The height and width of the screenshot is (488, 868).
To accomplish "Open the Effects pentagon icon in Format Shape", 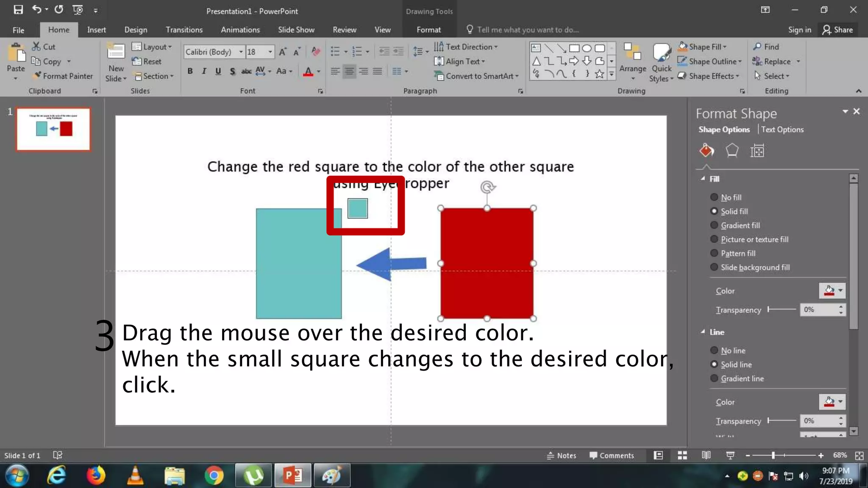I will click(x=732, y=150).
